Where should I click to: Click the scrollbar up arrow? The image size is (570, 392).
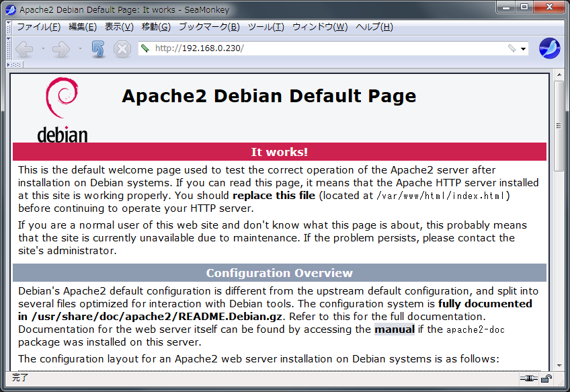pos(559,75)
